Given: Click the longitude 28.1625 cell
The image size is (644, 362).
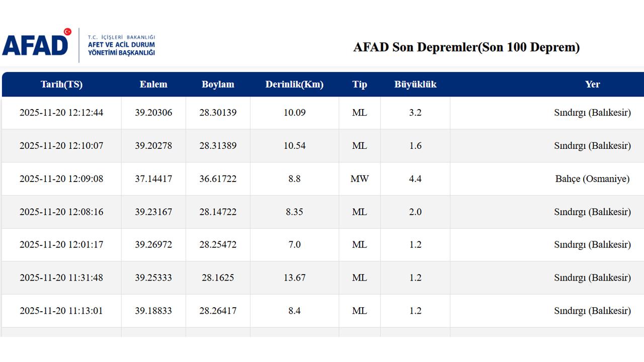Looking at the screenshot, I should pos(218,278).
